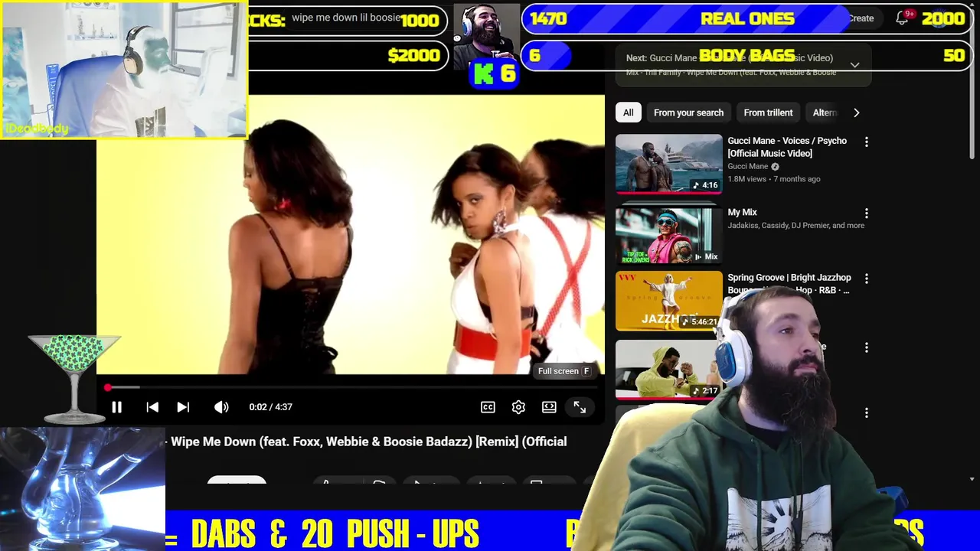Open the My Mix thumbnail
Viewport: 980px width, 551px height.
[x=668, y=236]
